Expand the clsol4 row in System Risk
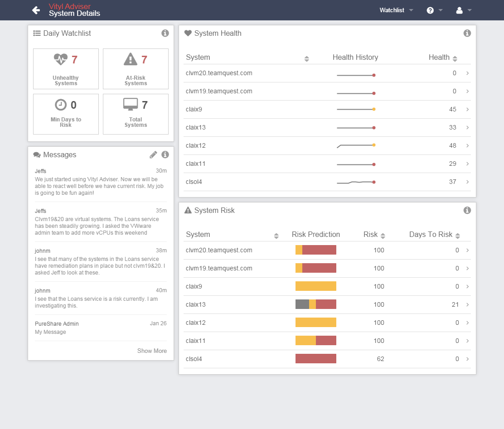 point(467,359)
